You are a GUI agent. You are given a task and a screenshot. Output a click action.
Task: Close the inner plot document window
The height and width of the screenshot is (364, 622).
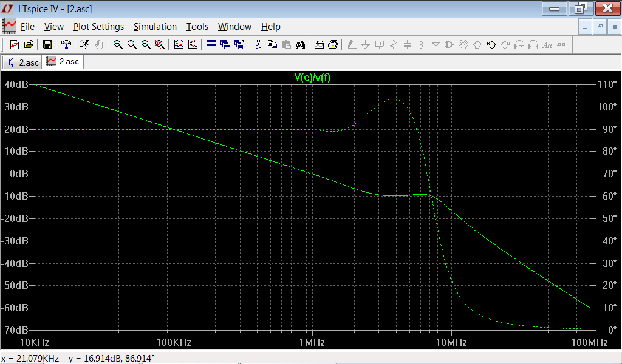(615, 27)
